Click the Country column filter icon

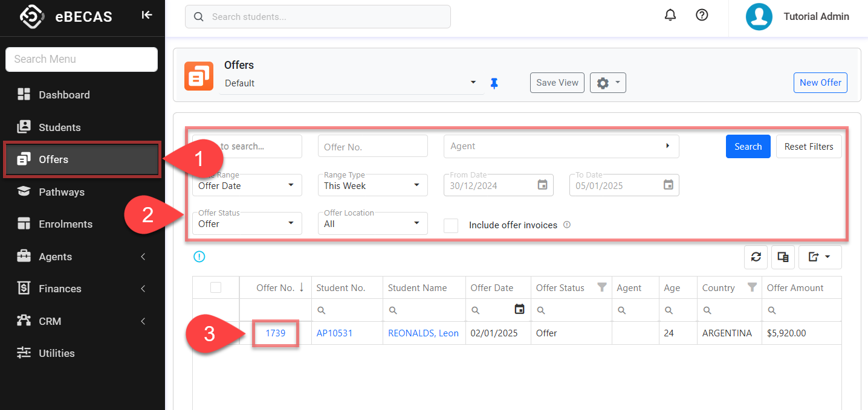751,287
